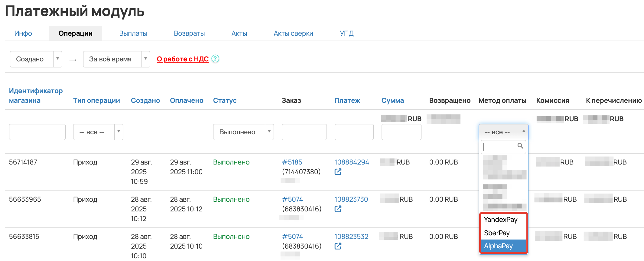The height and width of the screenshot is (261, 644).
Task: Go to the Возвраты tab
Action: pos(189,33)
